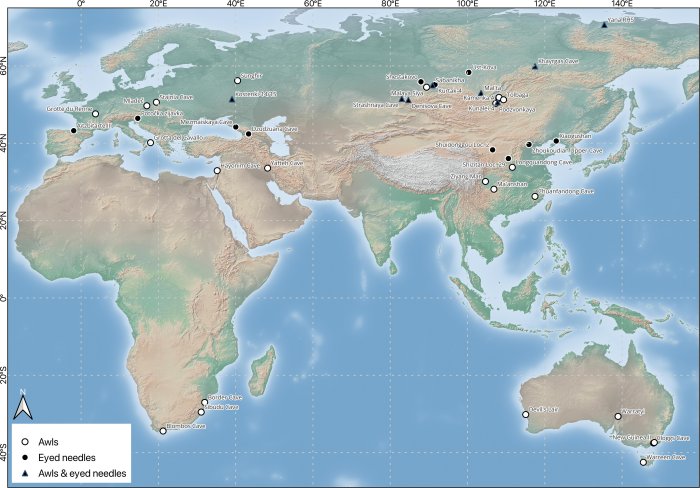Click the Yana RHS triangle marker
The height and width of the screenshot is (488, 700).
603,24
